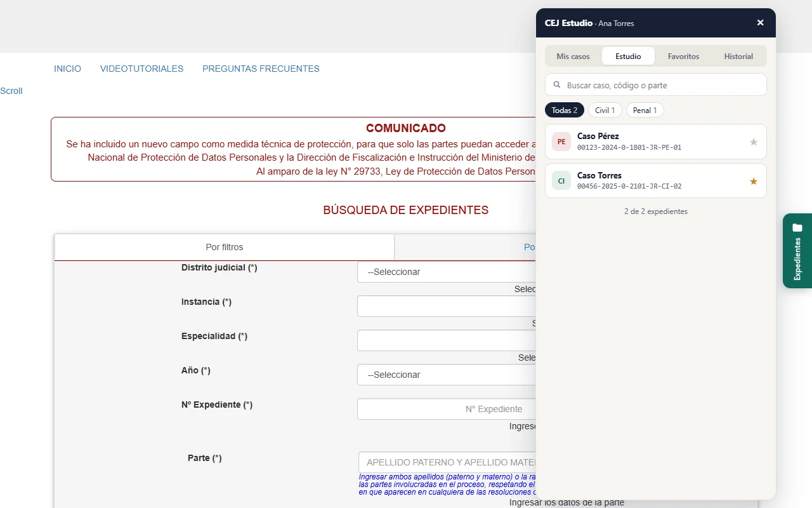The image size is (812, 508).
Task: Switch to Mis casos tab
Action: tap(573, 56)
